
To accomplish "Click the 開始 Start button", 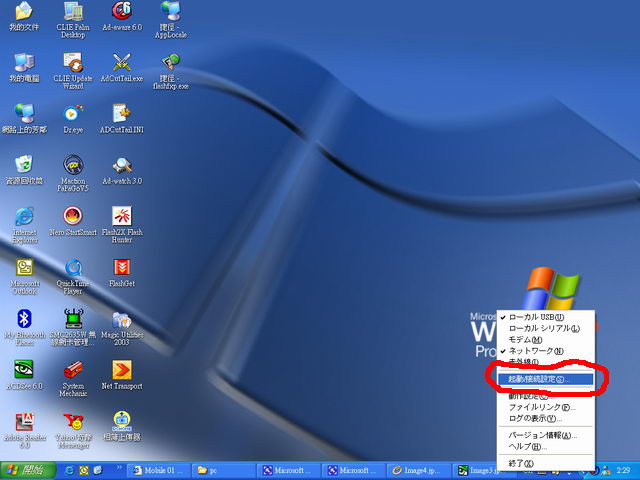I will 28,471.
